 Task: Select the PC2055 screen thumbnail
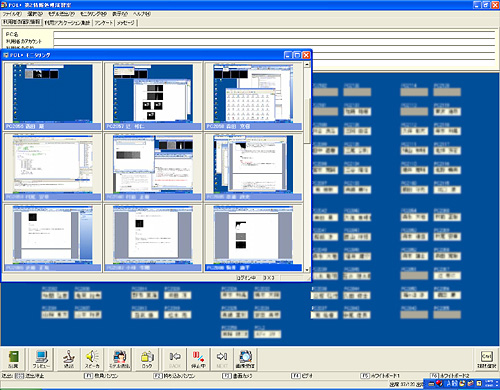[x=53, y=96]
